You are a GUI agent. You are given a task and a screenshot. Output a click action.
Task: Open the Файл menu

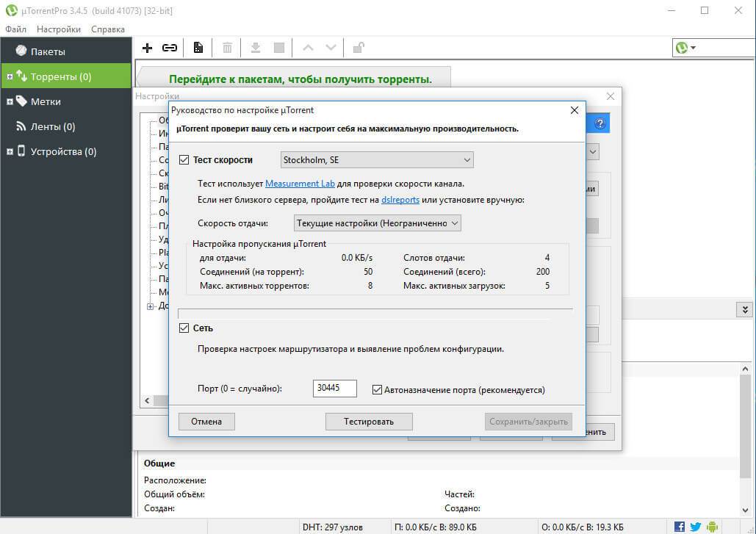pyautogui.click(x=15, y=29)
